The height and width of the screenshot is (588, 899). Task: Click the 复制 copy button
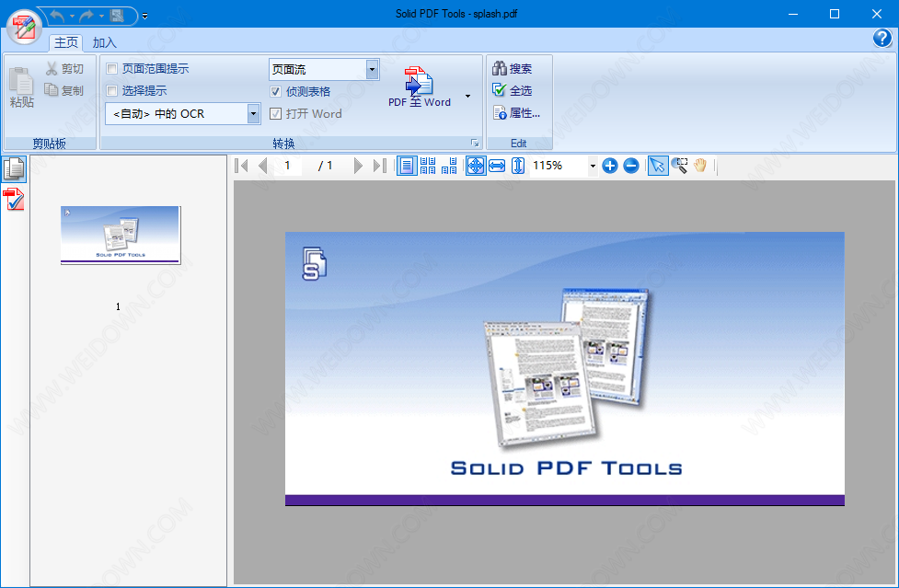[x=64, y=90]
